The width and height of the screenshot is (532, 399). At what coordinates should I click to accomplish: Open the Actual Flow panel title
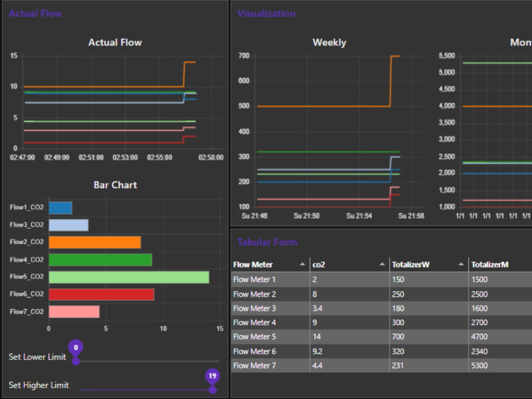pos(35,13)
